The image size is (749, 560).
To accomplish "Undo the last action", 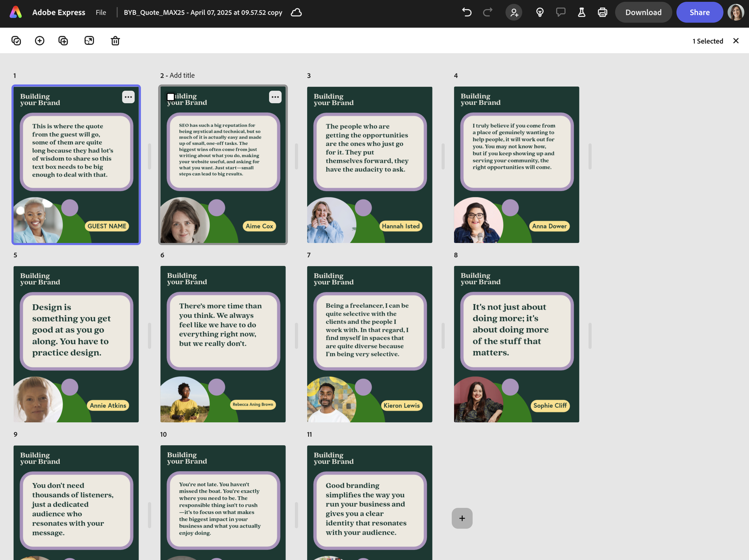I will 466,13.
